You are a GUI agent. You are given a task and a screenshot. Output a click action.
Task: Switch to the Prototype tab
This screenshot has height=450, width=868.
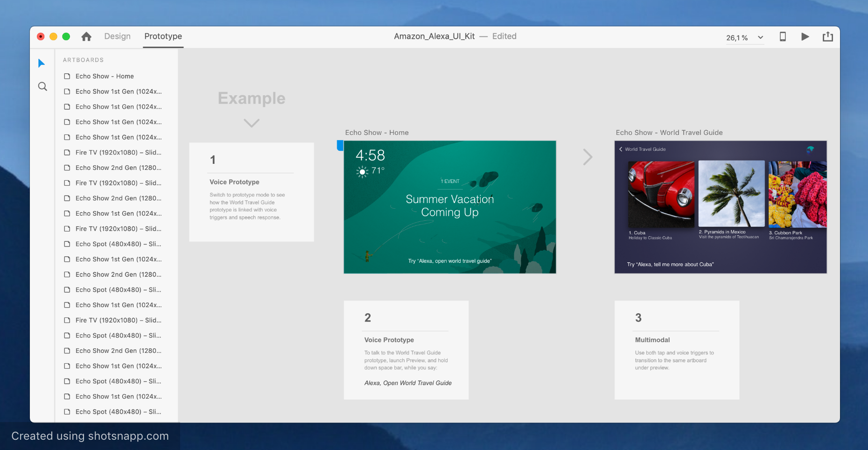point(163,36)
